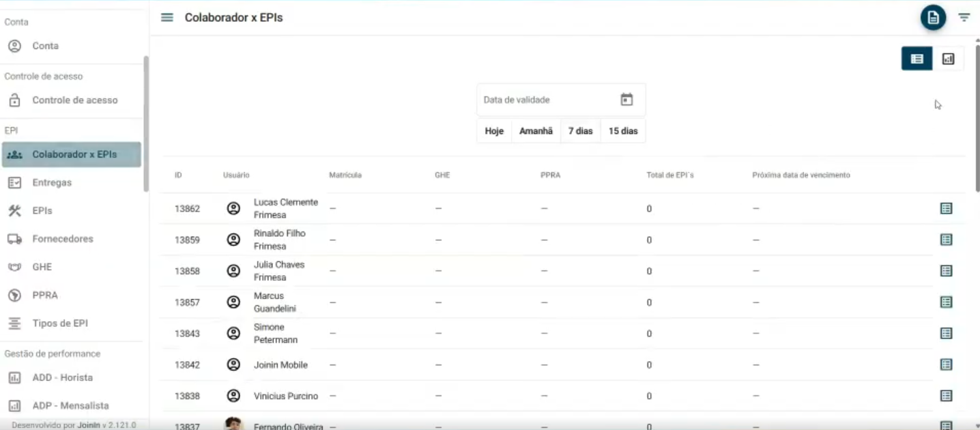Open details icon for Simone Petermann
Image resolution: width=980 pixels, height=430 pixels.
coord(946,334)
